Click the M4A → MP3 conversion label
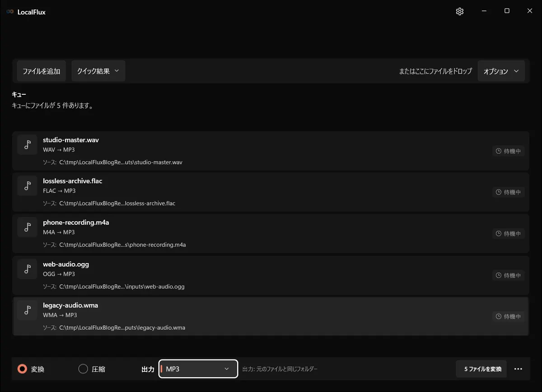The height and width of the screenshot is (392, 542). pos(59,232)
